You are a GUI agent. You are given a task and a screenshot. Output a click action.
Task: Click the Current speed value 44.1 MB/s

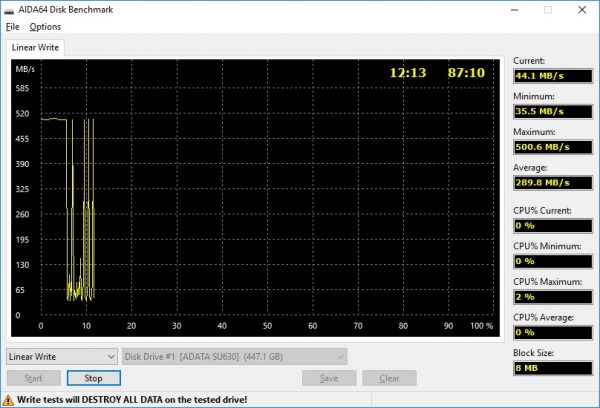pyautogui.click(x=553, y=76)
